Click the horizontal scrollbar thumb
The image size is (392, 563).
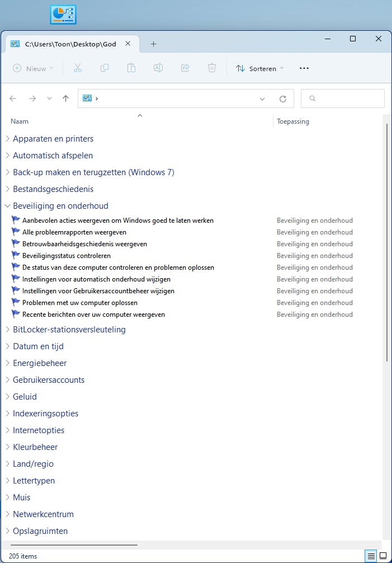click(74, 545)
